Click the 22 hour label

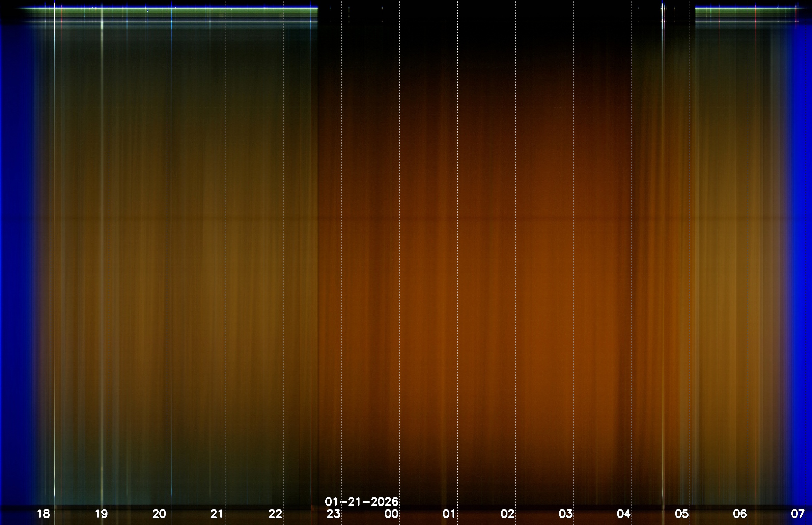click(276, 514)
